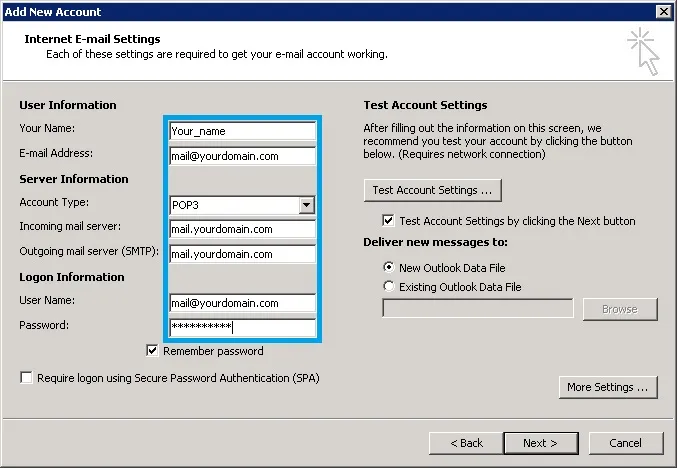Select the Incoming mail server field

(x=242, y=229)
